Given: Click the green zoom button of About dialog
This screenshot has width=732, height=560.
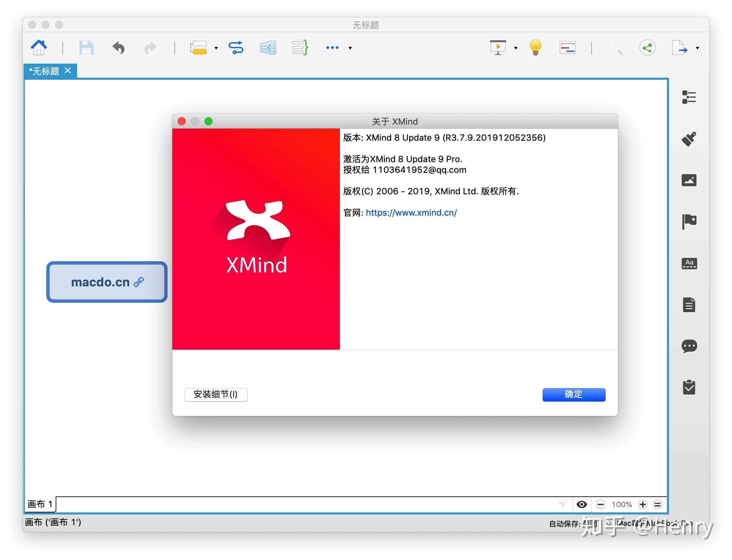Looking at the screenshot, I should 208,121.
